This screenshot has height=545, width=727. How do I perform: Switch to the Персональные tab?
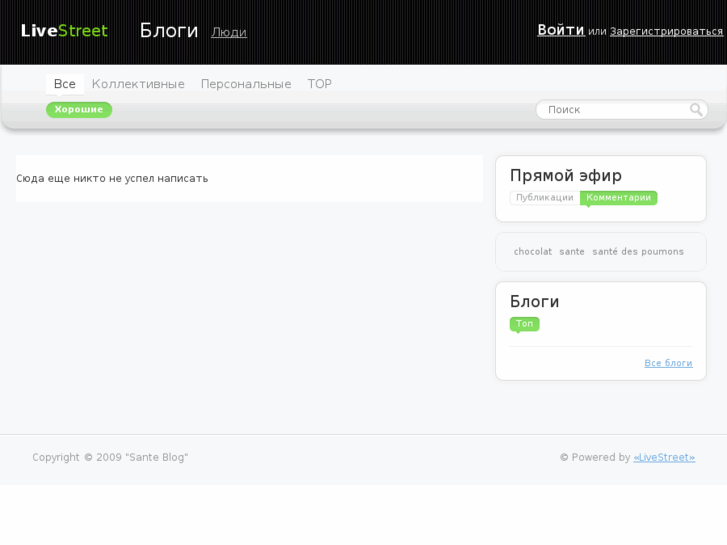pyautogui.click(x=246, y=84)
